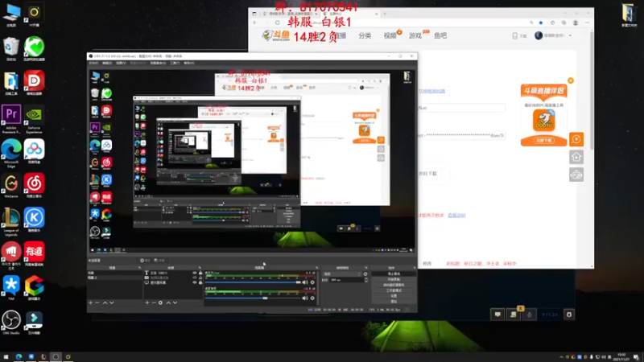Viewport: 644px width, 362px height.
Task: Move the selected OBS scene up
Action: coord(105,303)
